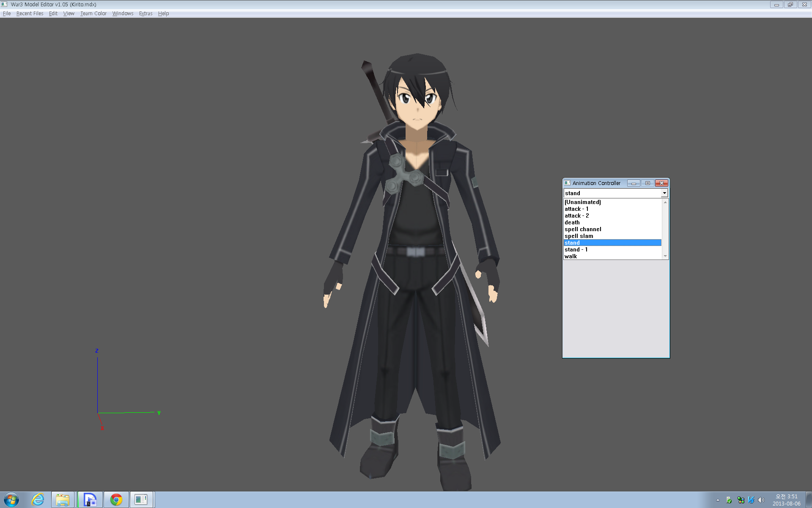Click the War3 Model Editor title icon

5,4
